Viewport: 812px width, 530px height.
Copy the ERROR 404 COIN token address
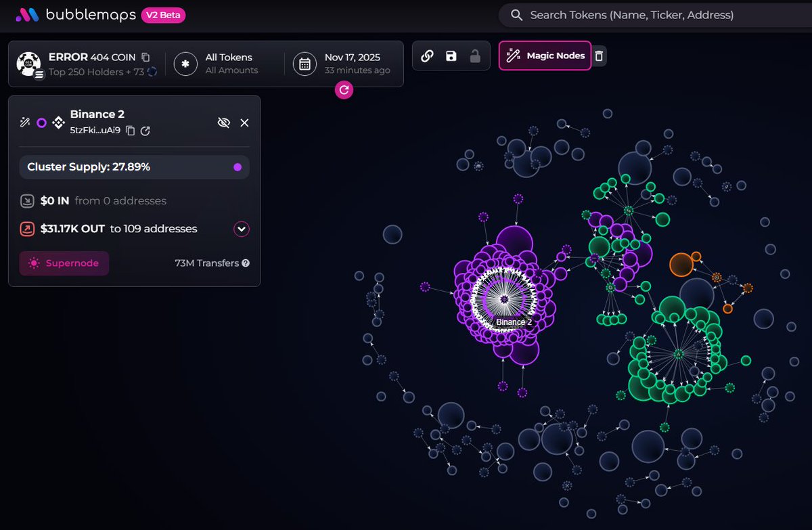[x=146, y=58]
